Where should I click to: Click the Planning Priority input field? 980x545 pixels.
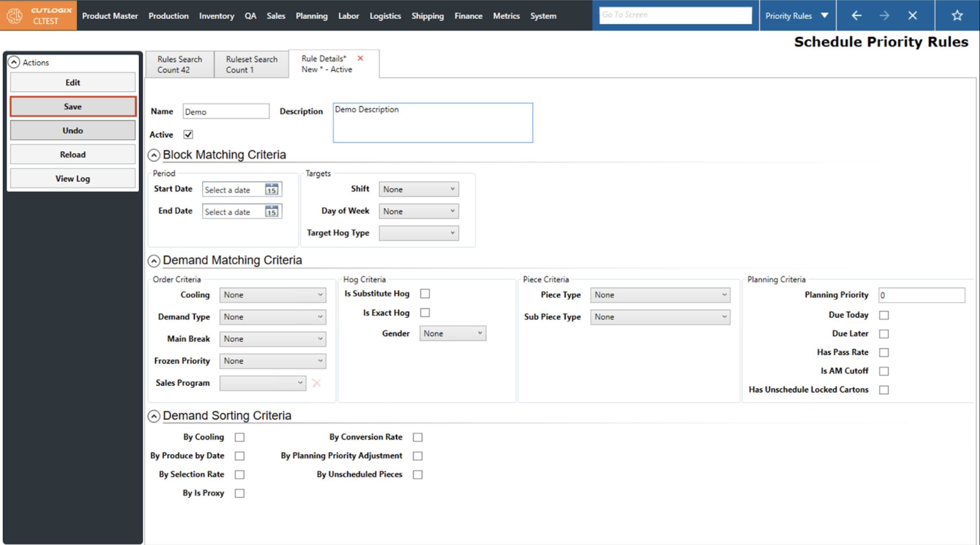(x=921, y=295)
